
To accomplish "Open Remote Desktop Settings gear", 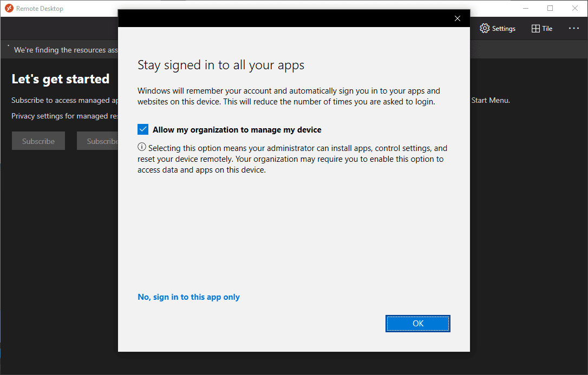I will [498, 29].
